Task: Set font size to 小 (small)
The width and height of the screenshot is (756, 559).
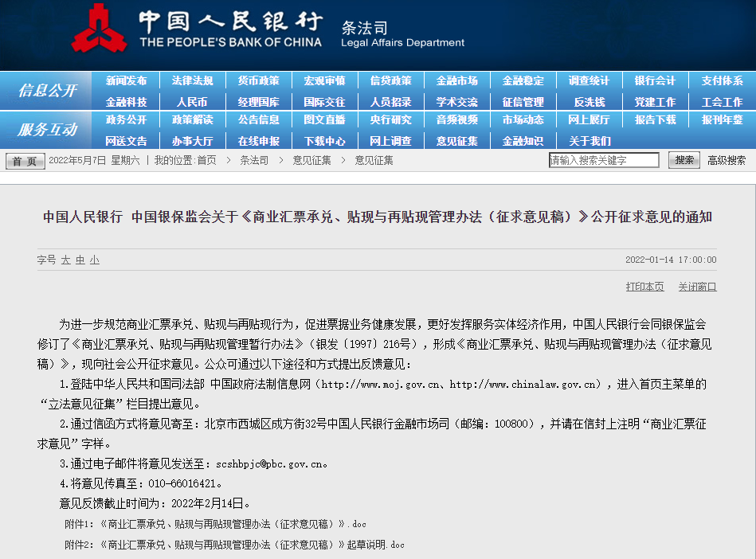Action: tap(93, 260)
